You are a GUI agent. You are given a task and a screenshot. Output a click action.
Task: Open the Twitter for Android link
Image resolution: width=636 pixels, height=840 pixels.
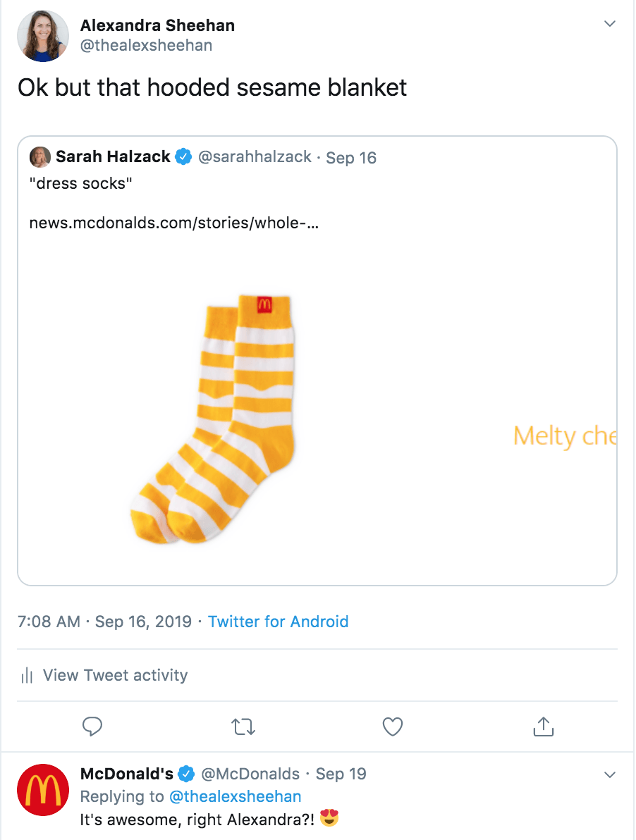pyautogui.click(x=278, y=622)
